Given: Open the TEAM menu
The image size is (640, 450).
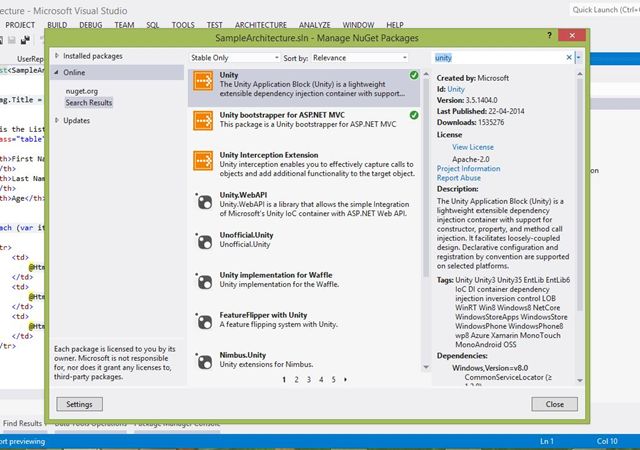Looking at the screenshot, I should (124, 25).
